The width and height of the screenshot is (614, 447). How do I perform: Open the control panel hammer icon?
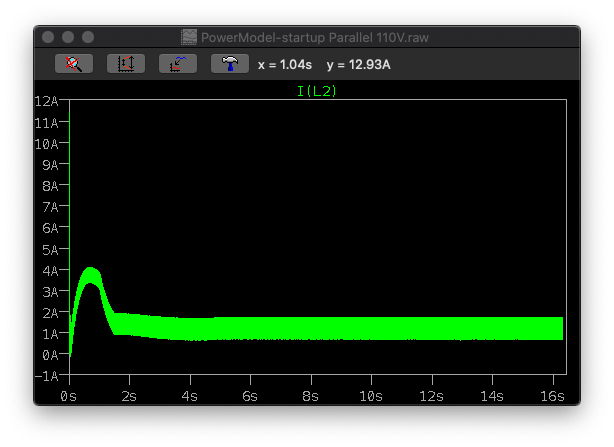tap(230, 63)
